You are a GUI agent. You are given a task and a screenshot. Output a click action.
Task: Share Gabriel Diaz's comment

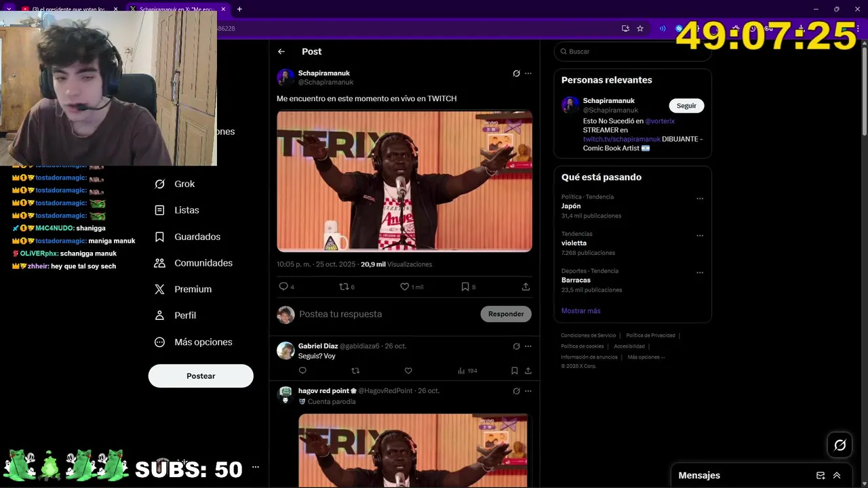[528, 371]
